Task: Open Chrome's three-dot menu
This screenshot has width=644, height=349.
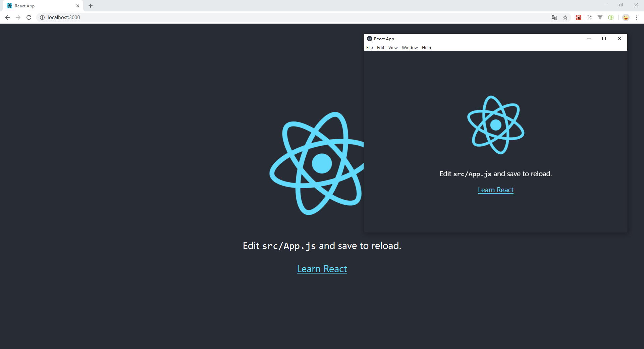Action: (x=637, y=17)
